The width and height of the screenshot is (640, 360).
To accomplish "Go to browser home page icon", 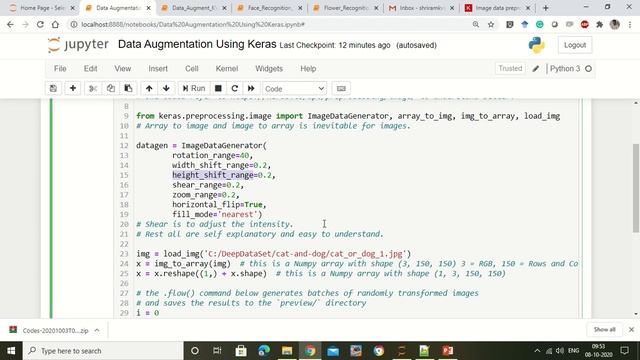I will pyautogui.click(x=55, y=24).
